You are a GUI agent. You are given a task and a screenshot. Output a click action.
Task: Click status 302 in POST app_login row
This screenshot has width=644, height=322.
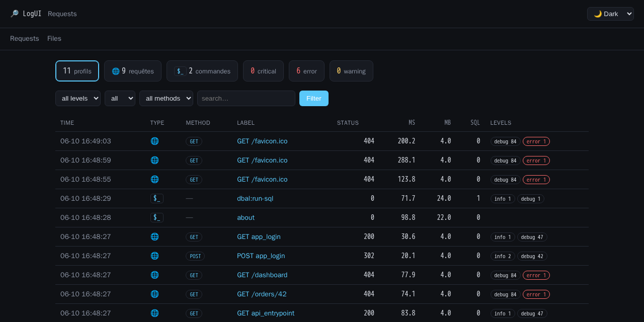(x=369, y=256)
